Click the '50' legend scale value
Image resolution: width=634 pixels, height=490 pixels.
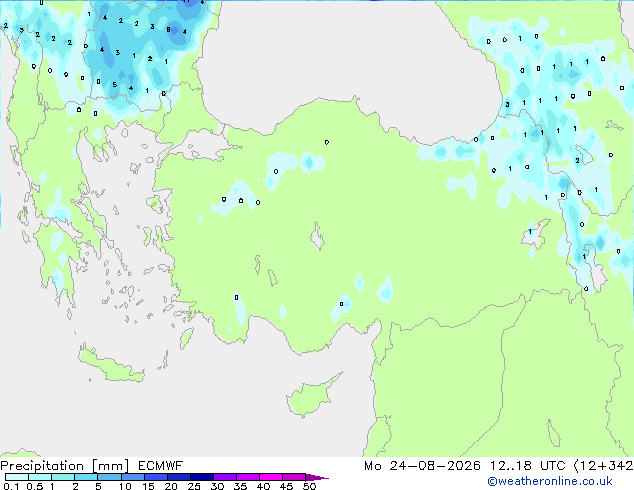click(309, 486)
